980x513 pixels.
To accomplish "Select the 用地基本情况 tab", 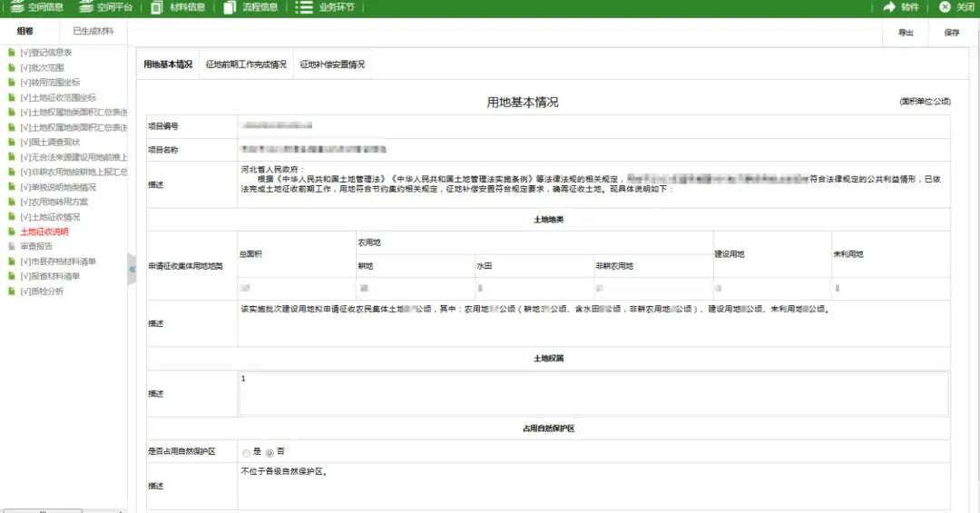I will click(x=168, y=64).
